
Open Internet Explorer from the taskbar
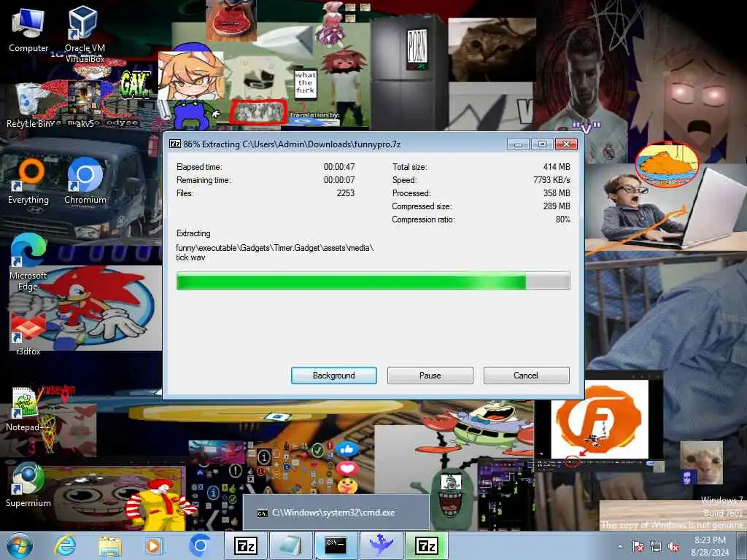click(x=65, y=545)
